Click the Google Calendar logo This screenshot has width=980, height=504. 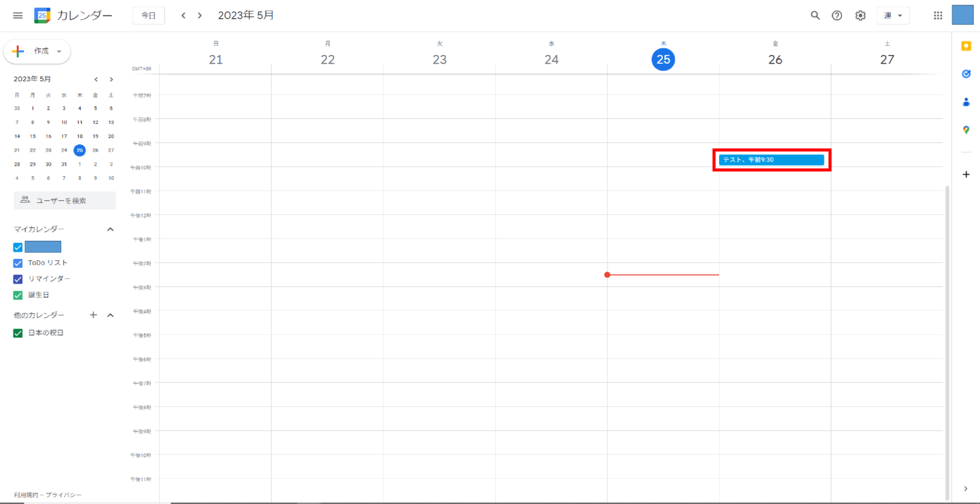[x=42, y=16]
